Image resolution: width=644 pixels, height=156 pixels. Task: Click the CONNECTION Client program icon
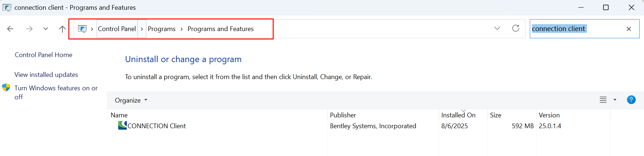pos(123,126)
